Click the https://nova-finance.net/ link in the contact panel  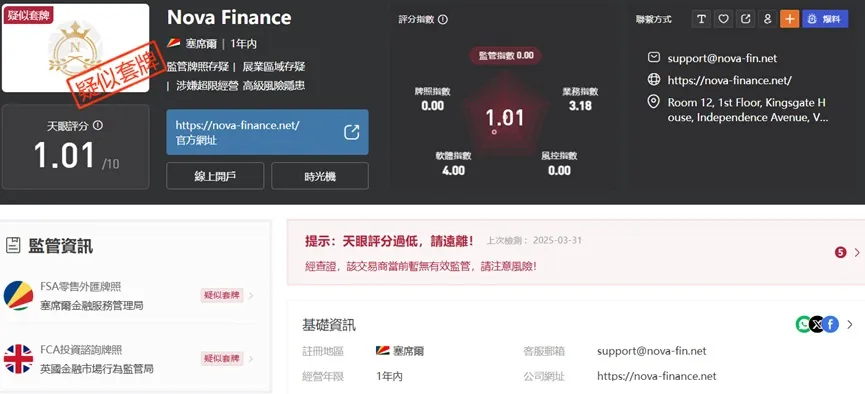pos(730,81)
